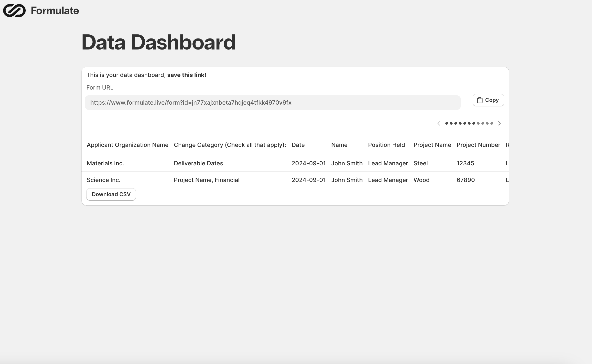The height and width of the screenshot is (364, 592).
Task: Click the Date column header
Action: (298, 145)
